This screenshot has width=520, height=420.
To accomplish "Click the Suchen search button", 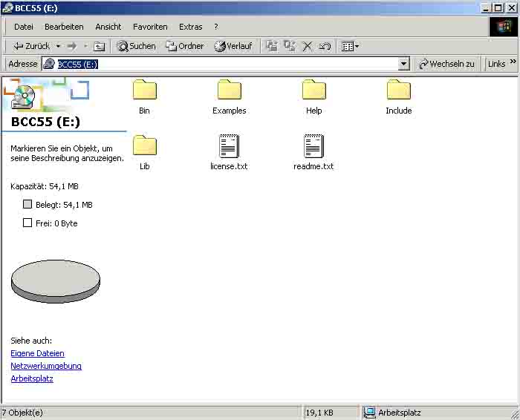I will (x=137, y=46).
